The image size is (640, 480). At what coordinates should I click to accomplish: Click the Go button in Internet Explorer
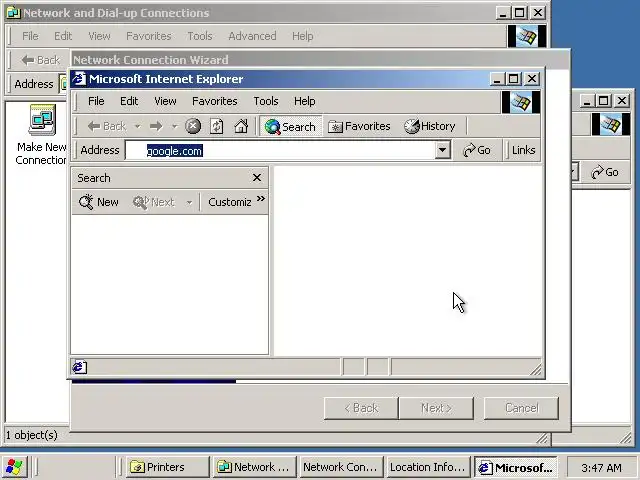[477, 150]
